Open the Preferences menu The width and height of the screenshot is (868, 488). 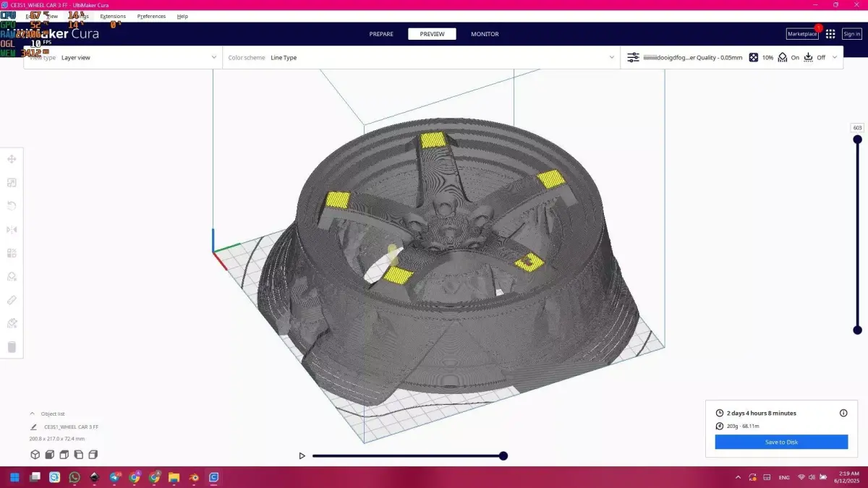point(151,16)
